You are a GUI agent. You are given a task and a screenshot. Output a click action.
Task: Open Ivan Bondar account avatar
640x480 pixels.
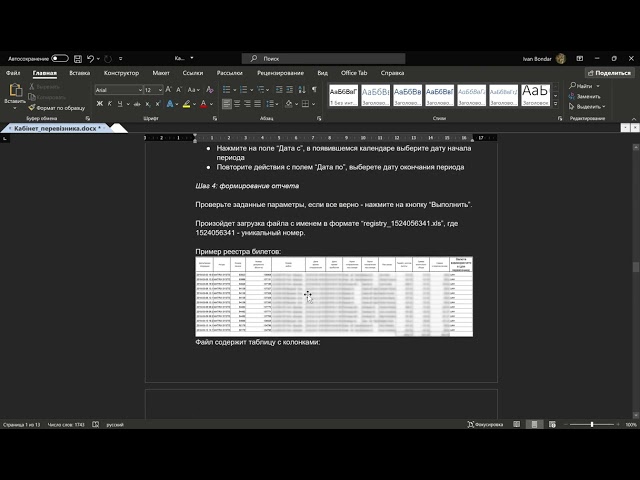tap(561, 59)
